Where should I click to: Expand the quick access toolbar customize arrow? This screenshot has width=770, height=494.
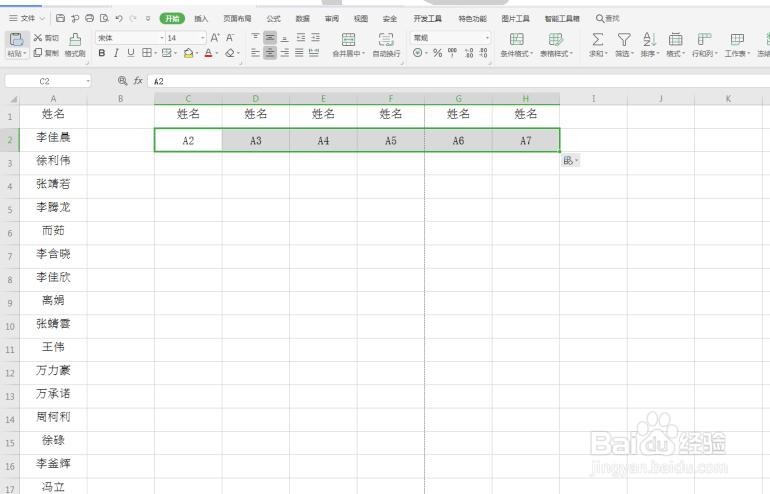click(x=148, y=19)
